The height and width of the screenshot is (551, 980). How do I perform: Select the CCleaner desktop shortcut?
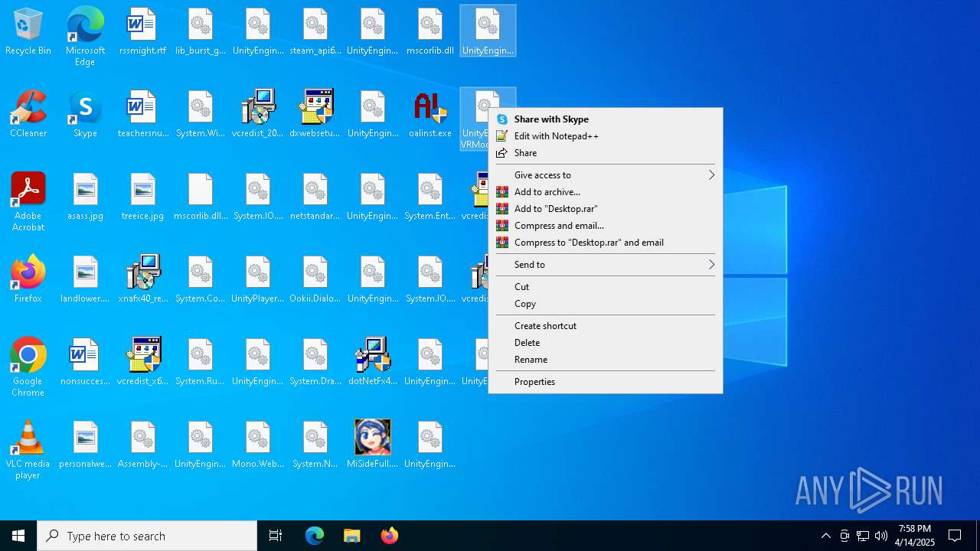(28, 114)
